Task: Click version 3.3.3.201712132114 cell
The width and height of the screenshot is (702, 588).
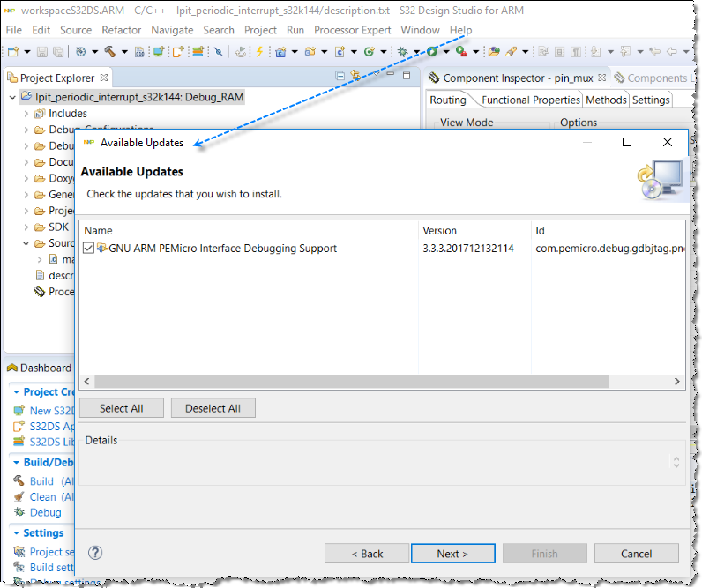Action: 468,249
